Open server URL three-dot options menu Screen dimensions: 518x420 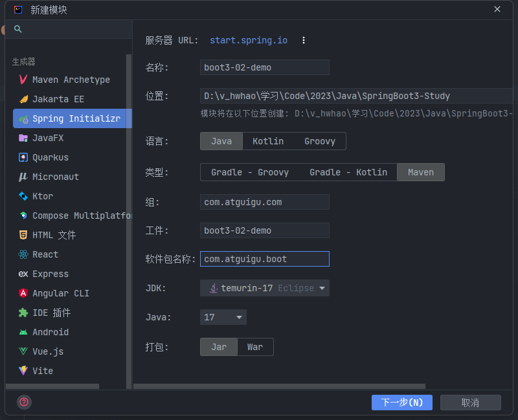tap(304, 40)
